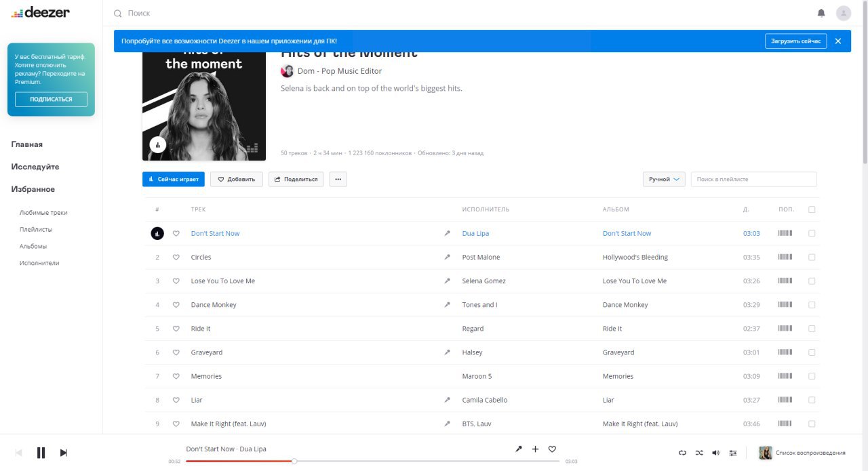The width and height of the screenshot is (868, 471).
Task: Sort by popularity ПОП. column header
Action: point(786,209)
